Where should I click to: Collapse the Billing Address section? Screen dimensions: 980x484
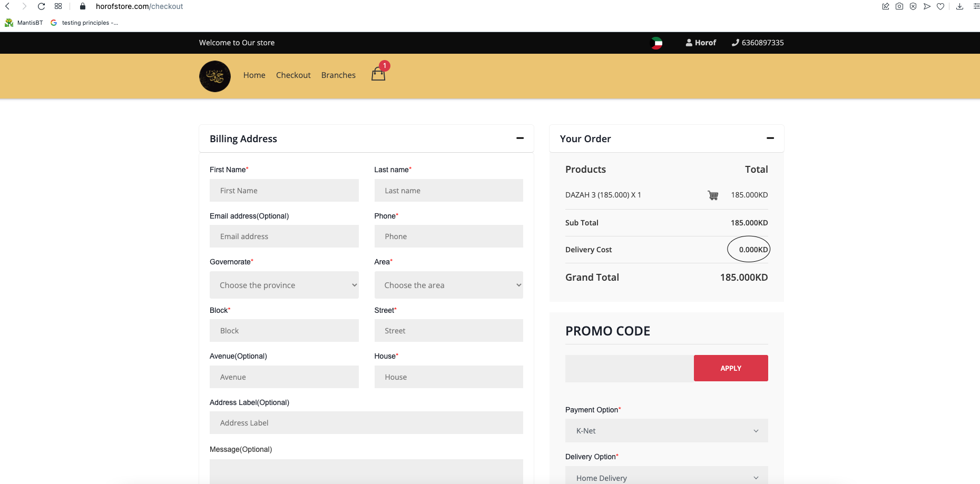pyautogui.click(x=520, y=139)
